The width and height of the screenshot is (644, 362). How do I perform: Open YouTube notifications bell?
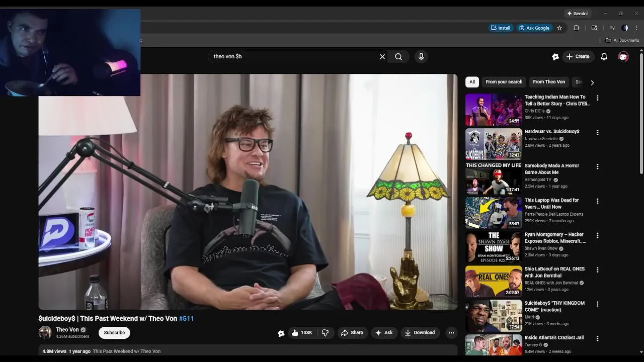tap(604, 57)
